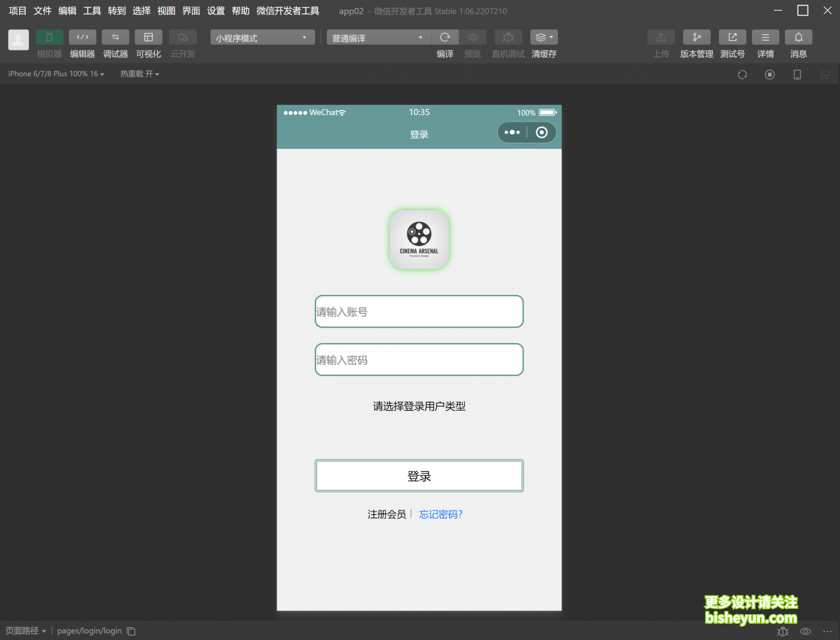The image size is (840, 640).
Task: Click the compile refresh icon
Action: pyautogui.click(x=445, y=37)
